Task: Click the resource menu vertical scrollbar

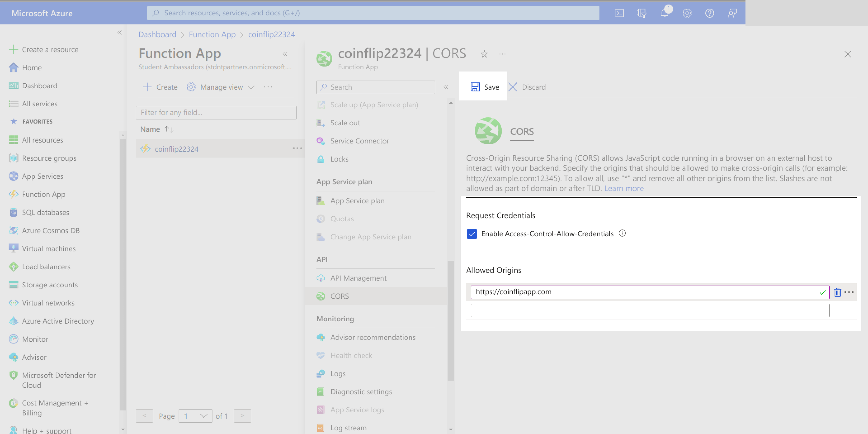Action: pos(451,320)
